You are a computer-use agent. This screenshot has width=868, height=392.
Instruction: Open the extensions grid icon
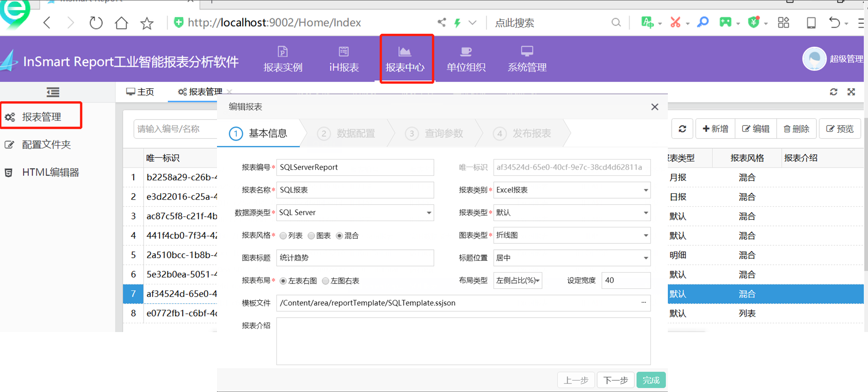tap(783, 22)
